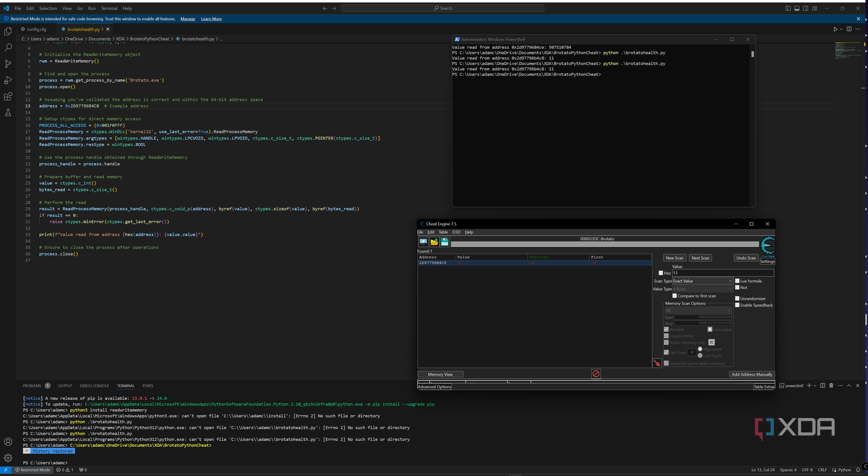Enable Speedhack in Cheat Engine
This screenshot has height=476, width=868.
pyautogui.click(x=738, y=305)
